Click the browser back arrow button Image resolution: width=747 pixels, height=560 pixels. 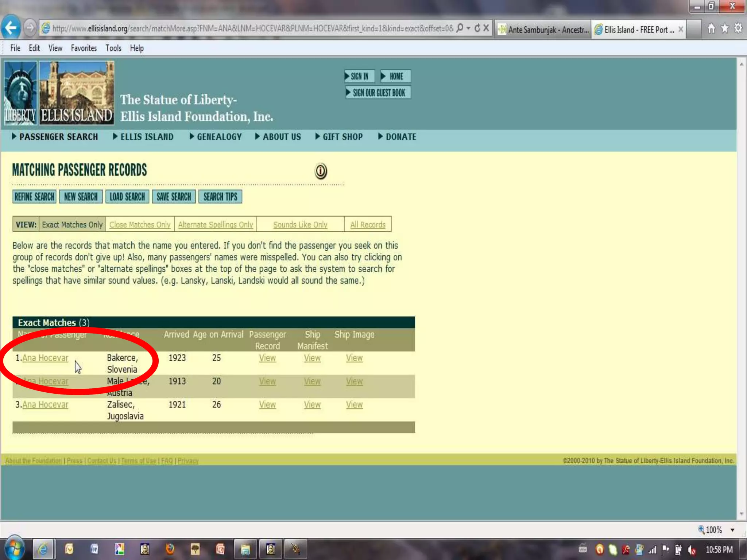(11, 27)
